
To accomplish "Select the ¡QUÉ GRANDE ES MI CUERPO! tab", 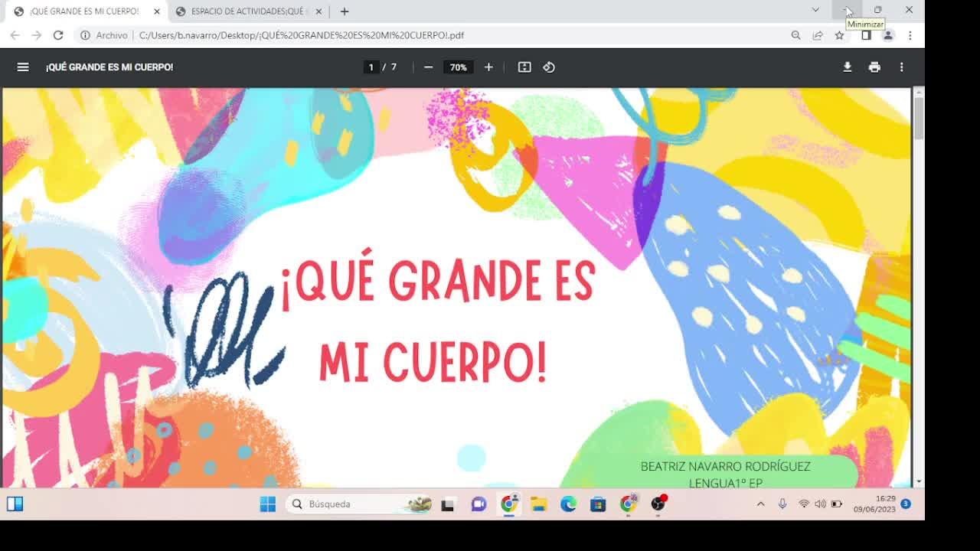I will pyautogui.click(x=84, y=11).
